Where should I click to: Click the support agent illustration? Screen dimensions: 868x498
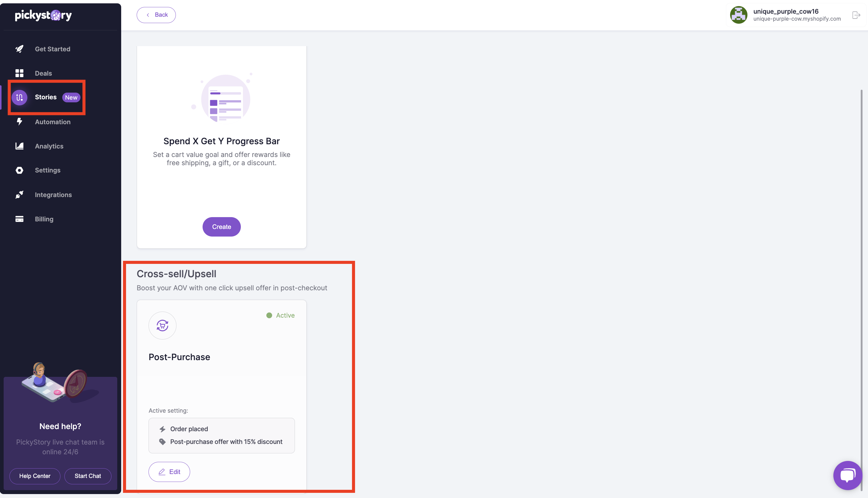point(60,382)
